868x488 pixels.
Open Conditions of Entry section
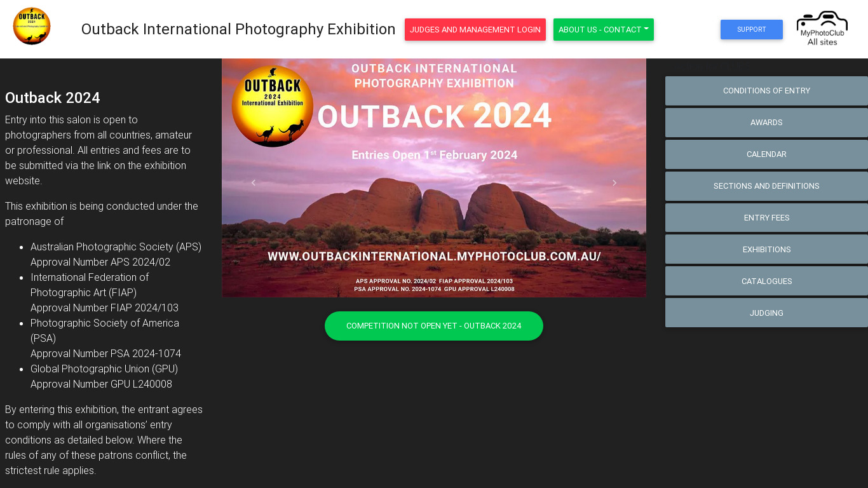tap(766, 91)
